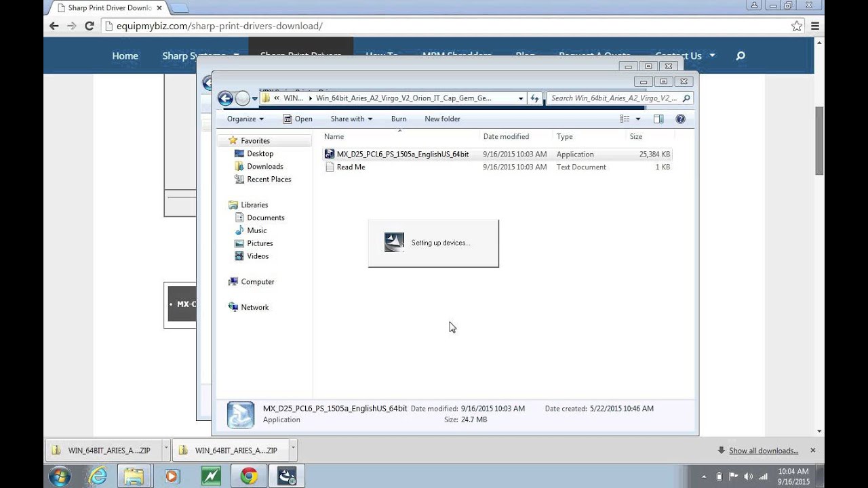
Task: Open a new Chrome tab
Action: pos(178,8)
